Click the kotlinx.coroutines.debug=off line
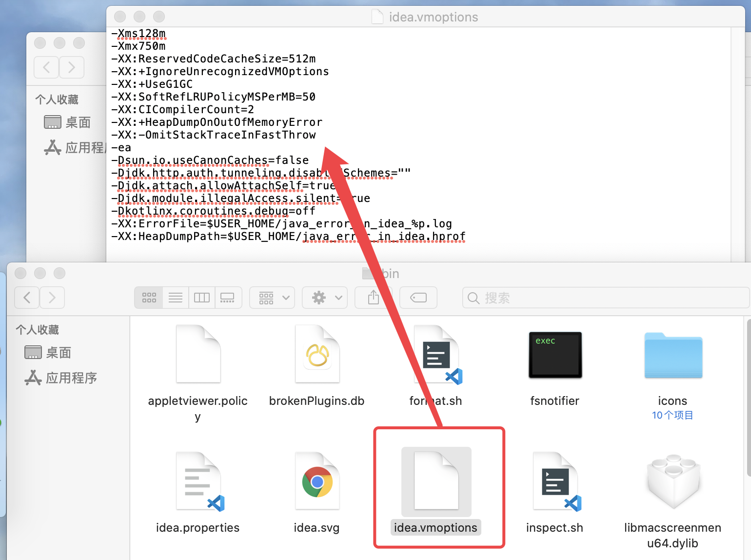 214,211
